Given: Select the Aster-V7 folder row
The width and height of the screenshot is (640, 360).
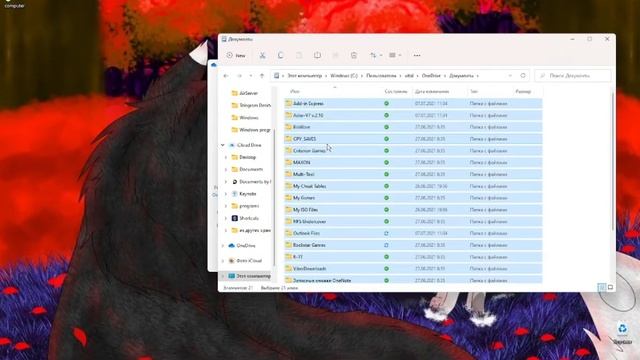Looking at the screenshot, I should coord(413,115).
